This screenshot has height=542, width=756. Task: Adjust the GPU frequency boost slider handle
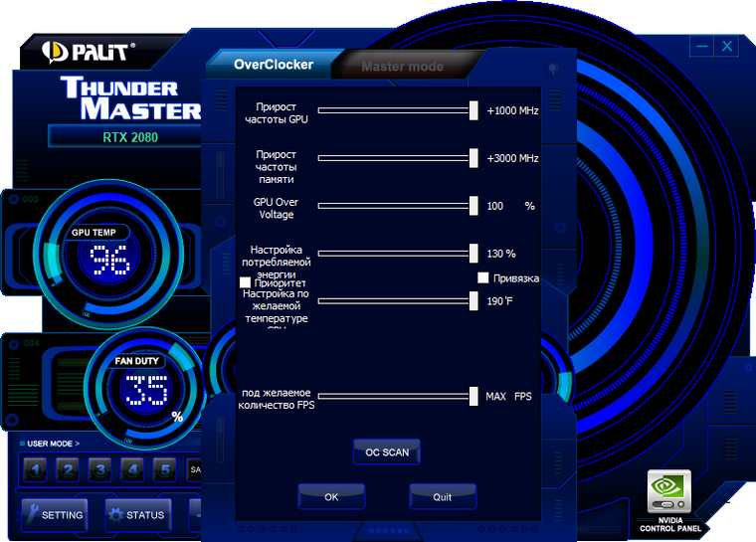(x=473, y=110)
